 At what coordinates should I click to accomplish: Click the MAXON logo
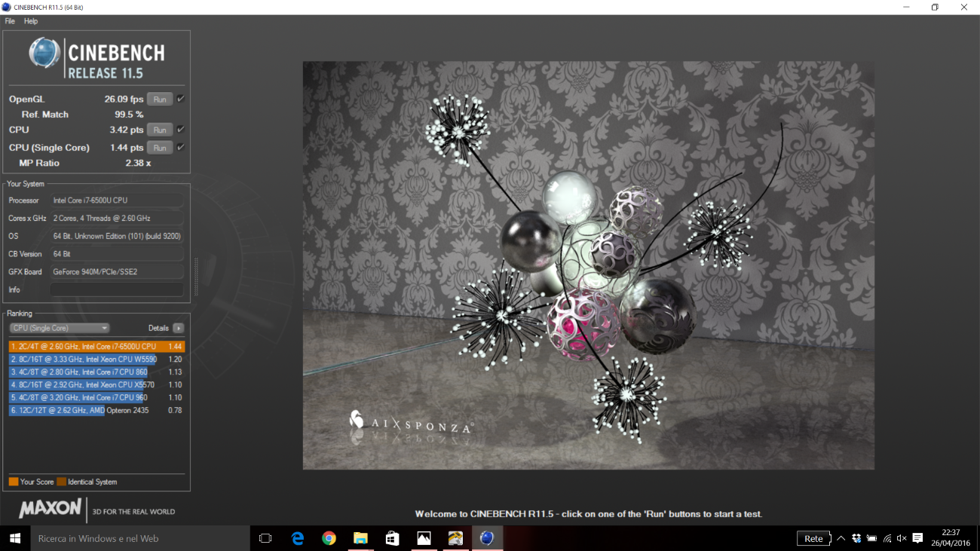50,509
